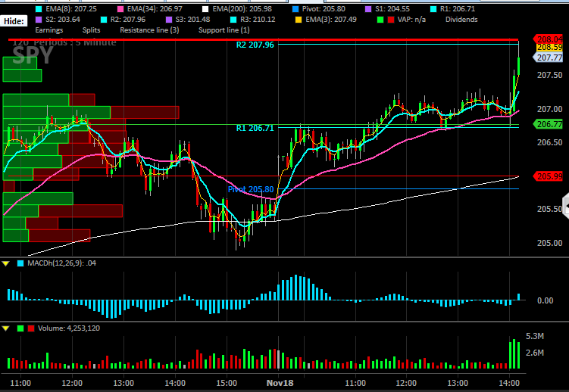Select the S3: 201.48 legend label
Image resolution: width=569 pixels, height=392 pixels.
pyautogui.click(x=192, y=20)
